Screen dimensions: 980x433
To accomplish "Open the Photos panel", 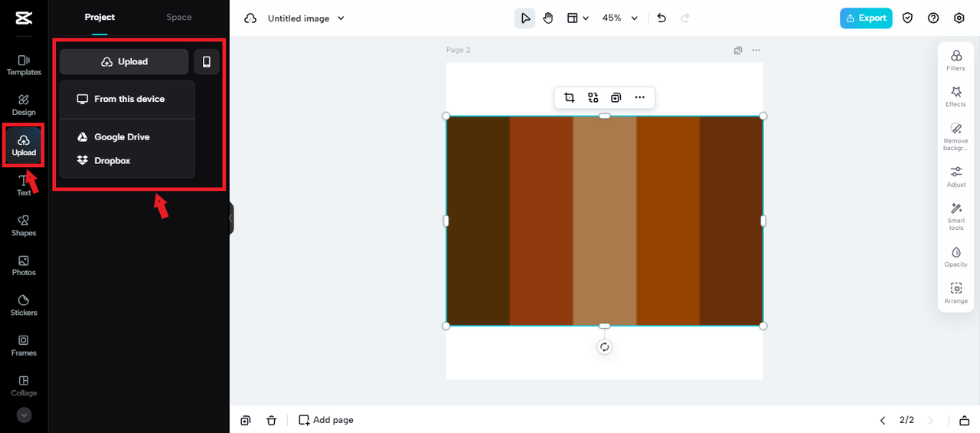I will coord(24,265).
